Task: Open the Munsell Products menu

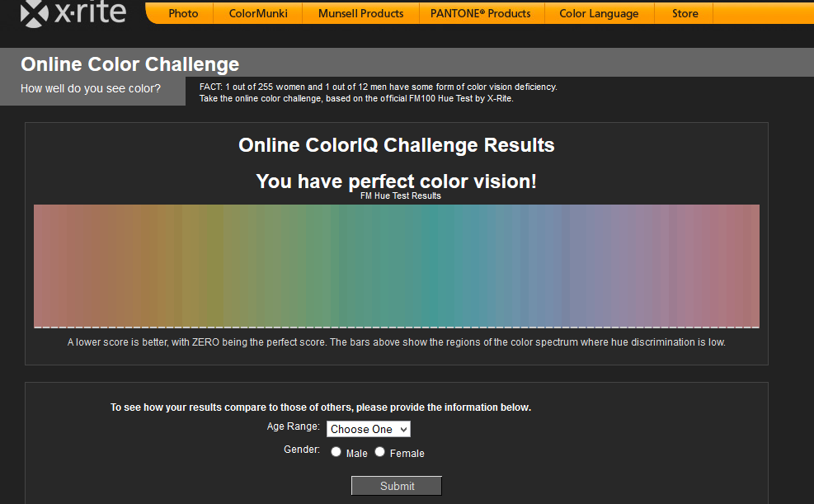Action: point(360,13)
